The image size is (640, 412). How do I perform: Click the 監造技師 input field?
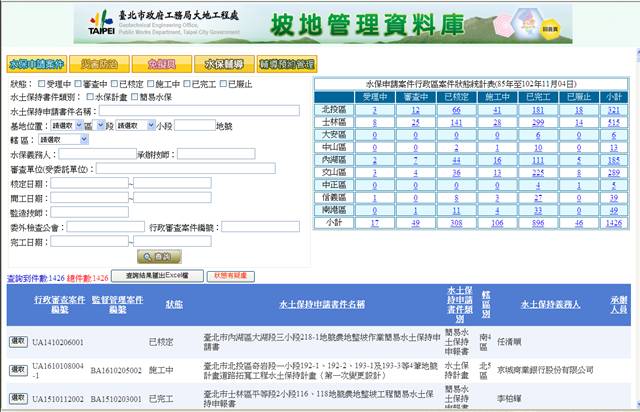89,212
